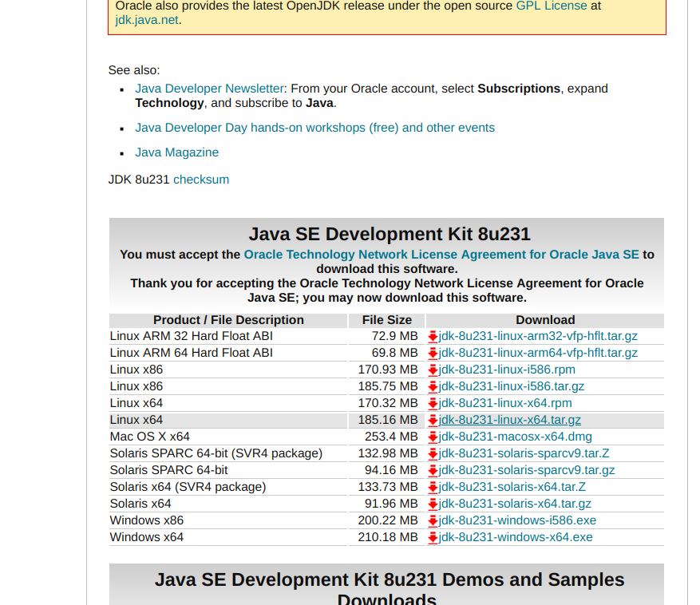Open the JDK 8u231 checksum link
The width and height of the screenshot is (700, 605).
tap(201, 180)
